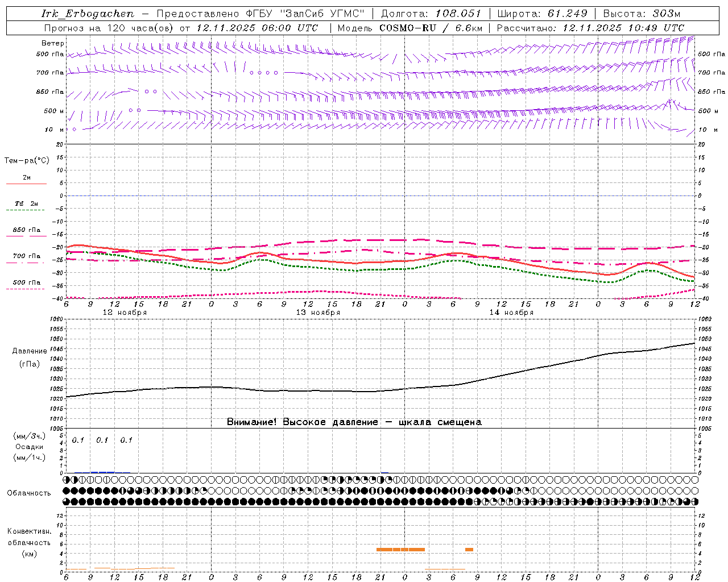The width and height of the screenshot is (728, 582).
Task: Click the 'Давление' pressure panel label
Action: click(30, 351)
